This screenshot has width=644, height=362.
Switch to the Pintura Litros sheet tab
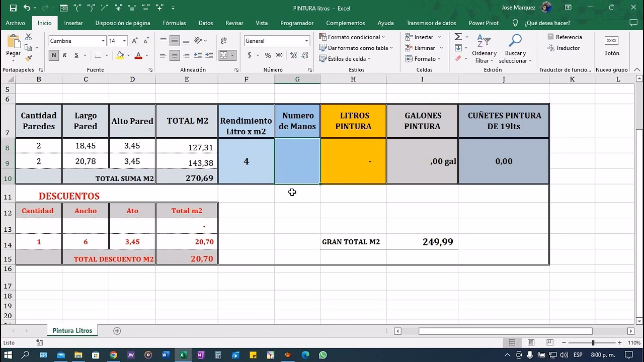point(72,331)
